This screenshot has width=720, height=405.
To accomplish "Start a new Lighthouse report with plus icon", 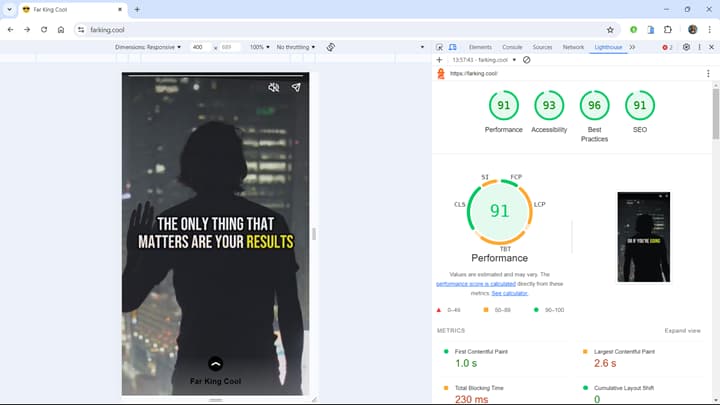I will coord(439,60).
